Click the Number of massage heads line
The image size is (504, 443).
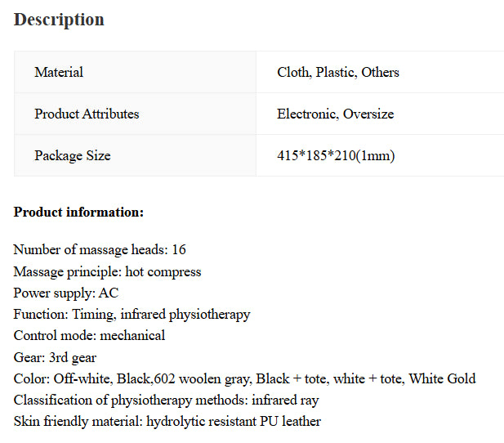[x=100, y=249]
